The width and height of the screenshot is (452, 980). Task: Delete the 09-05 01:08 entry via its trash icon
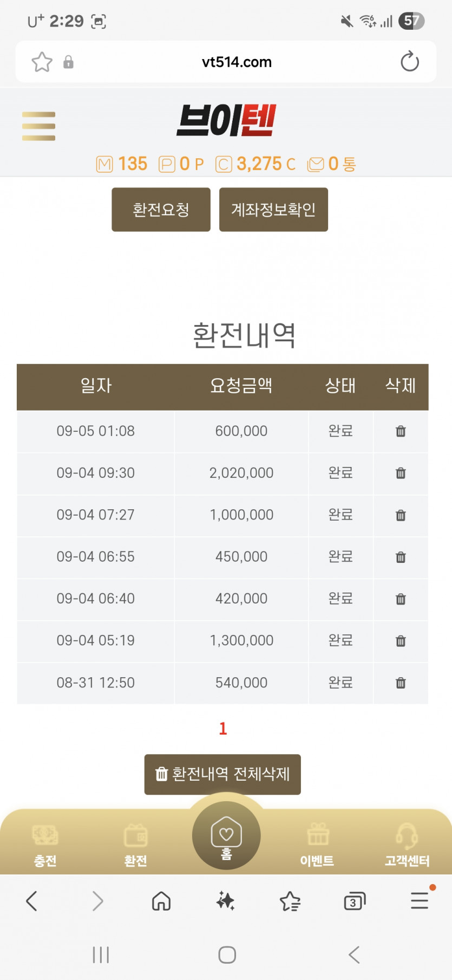(401, 431)
